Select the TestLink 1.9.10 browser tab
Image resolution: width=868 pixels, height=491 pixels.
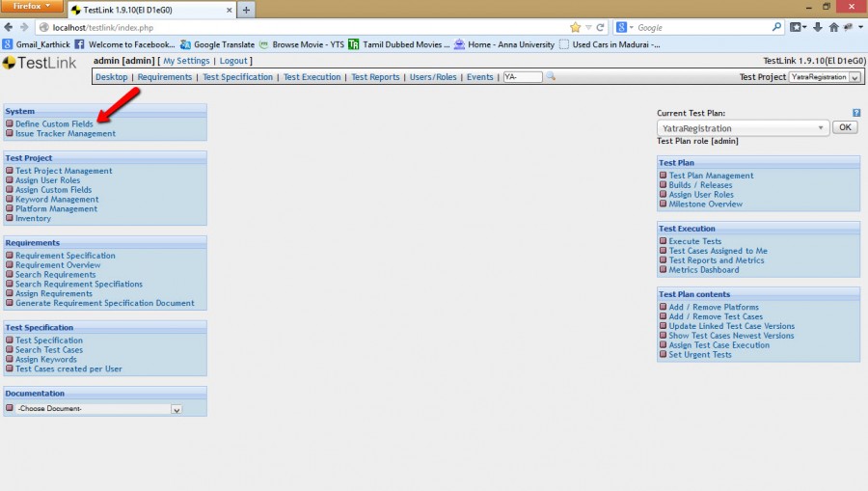pos(149,10)
